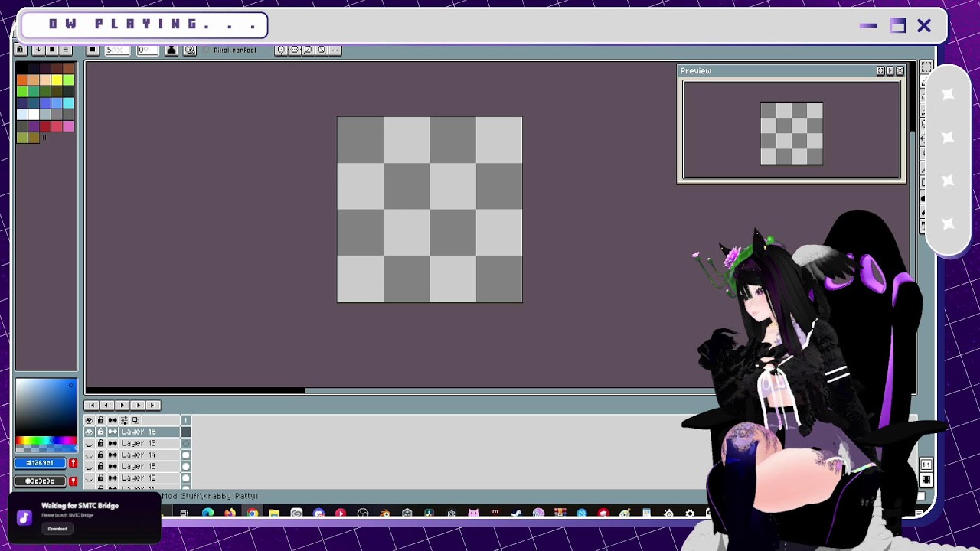Close the Preview window
This screenshot has width=980, height=551.
tap(900, 70)
